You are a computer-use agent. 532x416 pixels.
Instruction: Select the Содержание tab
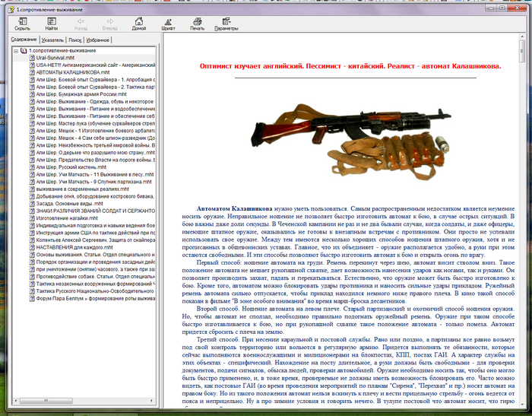24,38
